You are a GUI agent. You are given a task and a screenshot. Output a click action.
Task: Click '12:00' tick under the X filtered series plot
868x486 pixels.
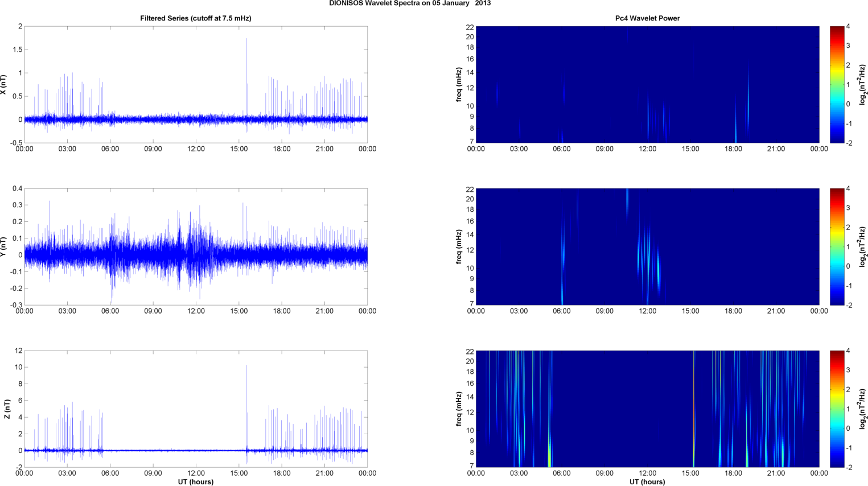tap(196, 149)
